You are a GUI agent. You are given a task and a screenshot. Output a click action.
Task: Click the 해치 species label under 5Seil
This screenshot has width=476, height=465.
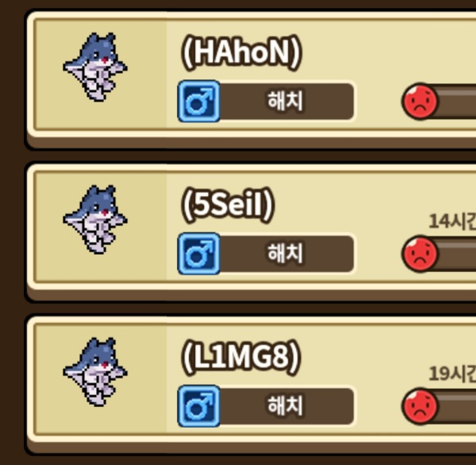[x=285, y=254]
